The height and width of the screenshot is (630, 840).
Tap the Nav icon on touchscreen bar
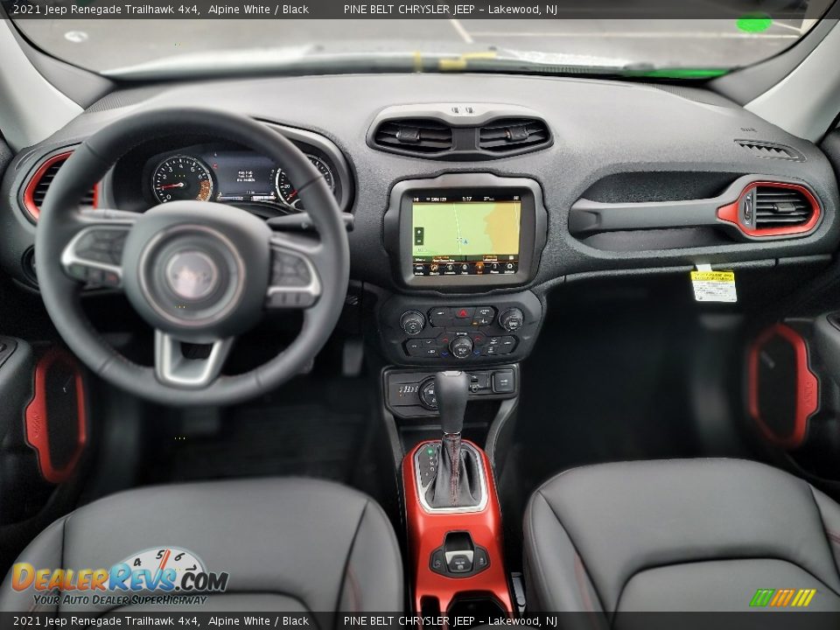(x=479, y=268)
